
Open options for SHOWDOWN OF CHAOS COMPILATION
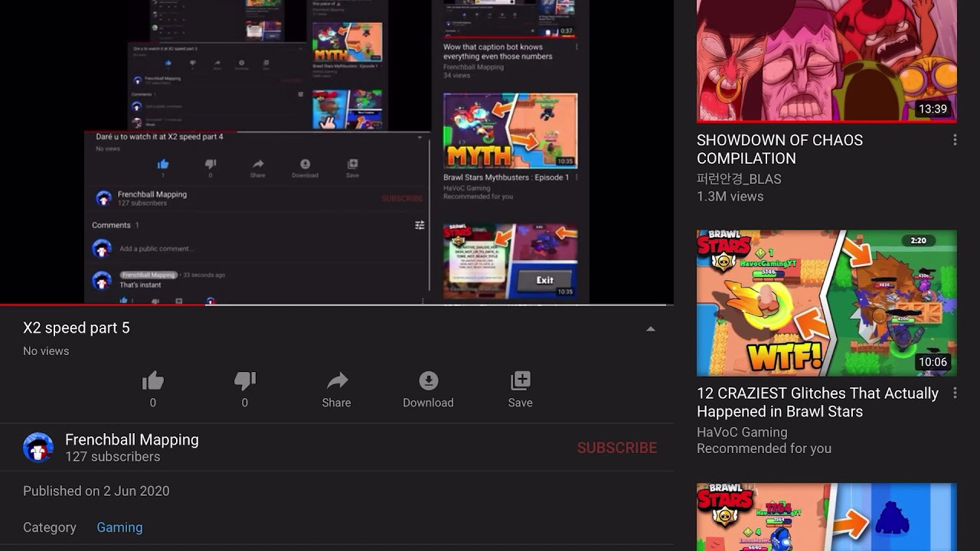(955, 140)
